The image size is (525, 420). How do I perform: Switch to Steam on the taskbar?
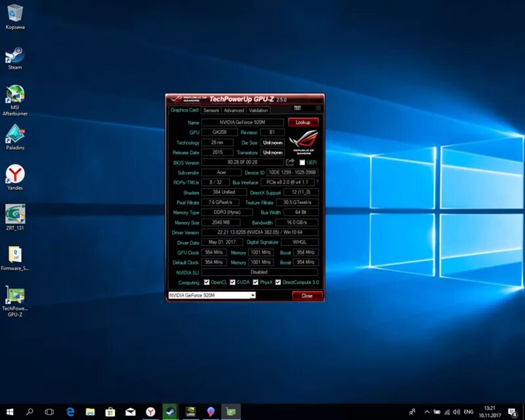tap(171, 411)
